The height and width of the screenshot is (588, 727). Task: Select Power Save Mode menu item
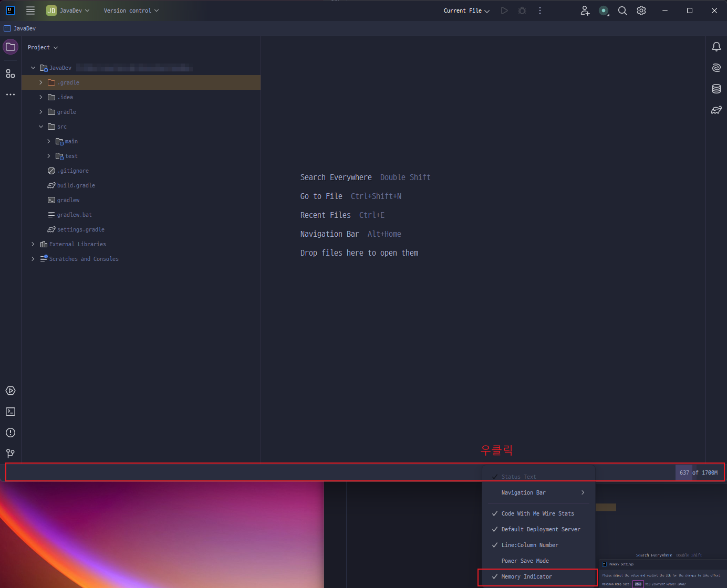tap(525, 561)
